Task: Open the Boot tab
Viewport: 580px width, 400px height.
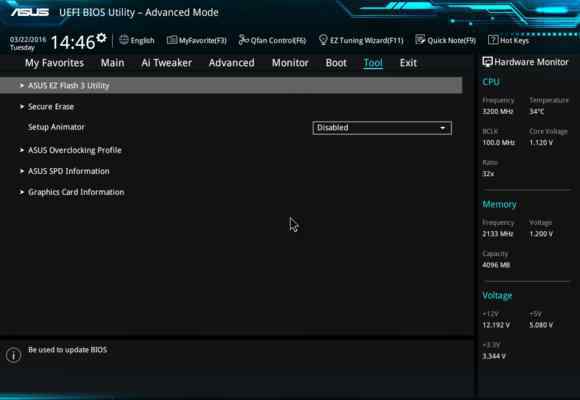Action: [x=336, y=63]
